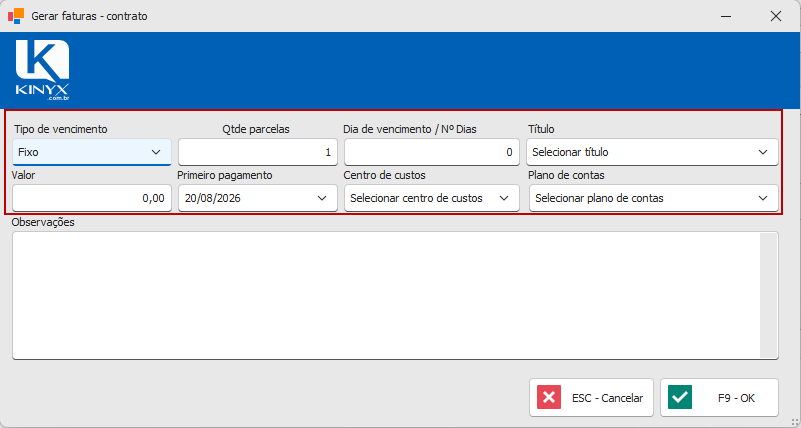Image resolution: width=801 pixels, height=428 pixels.
Task: Minimize the Gerar faturas window
Action: [x=726, y=16]
